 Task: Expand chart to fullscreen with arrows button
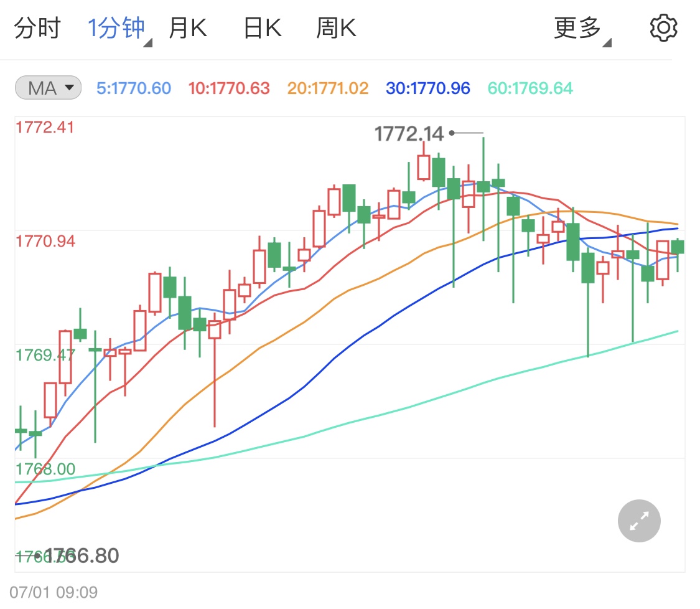coord(639,521)
